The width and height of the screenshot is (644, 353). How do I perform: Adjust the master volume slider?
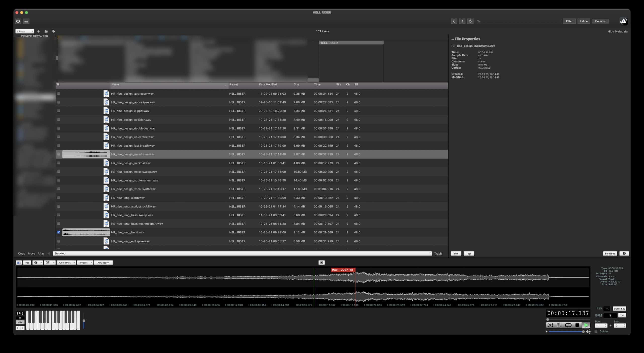[x=566, y=332]
